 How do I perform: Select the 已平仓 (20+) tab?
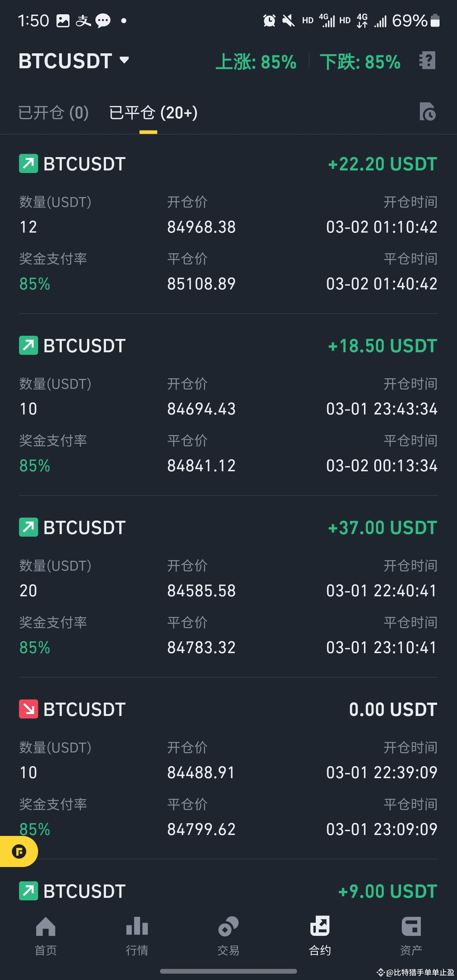(x=153, y=113)
